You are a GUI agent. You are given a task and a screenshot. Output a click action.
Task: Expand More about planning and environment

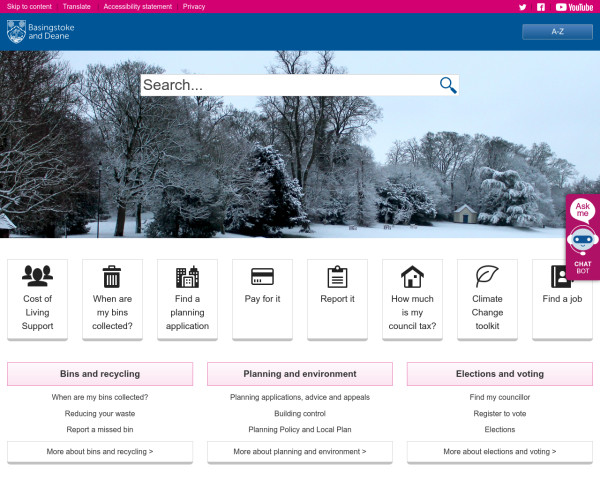click(299, 452)
